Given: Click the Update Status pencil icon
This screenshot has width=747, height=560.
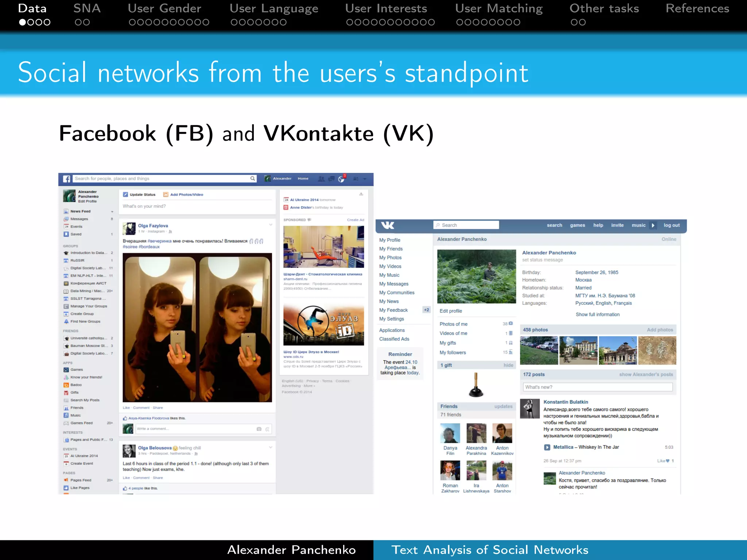Looking at the screenshot, I should (x=125, y=194).
